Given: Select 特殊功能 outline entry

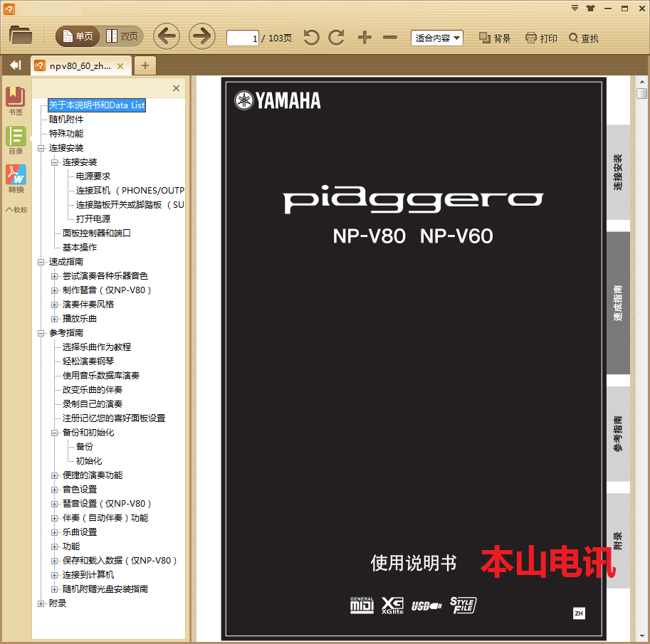Looking at the screenshot, I should click(66, 134).
